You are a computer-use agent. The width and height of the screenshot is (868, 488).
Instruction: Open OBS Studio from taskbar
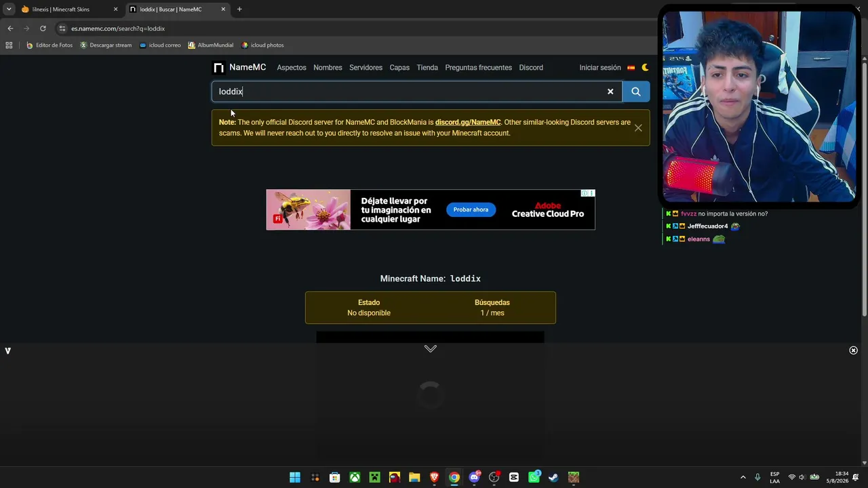[x=494, y=477]
